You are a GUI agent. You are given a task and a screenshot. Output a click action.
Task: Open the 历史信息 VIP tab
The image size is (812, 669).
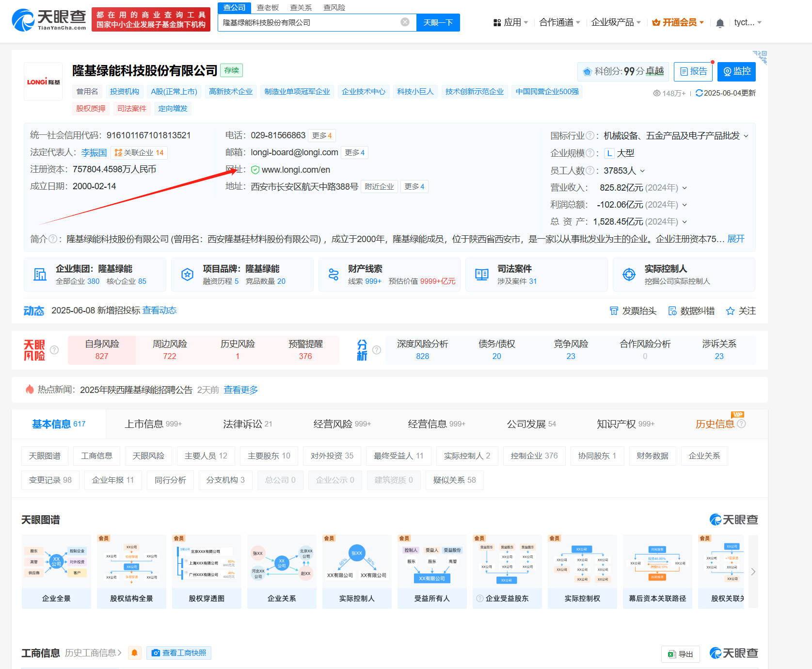pyautogui.click(x=715, y=424)
